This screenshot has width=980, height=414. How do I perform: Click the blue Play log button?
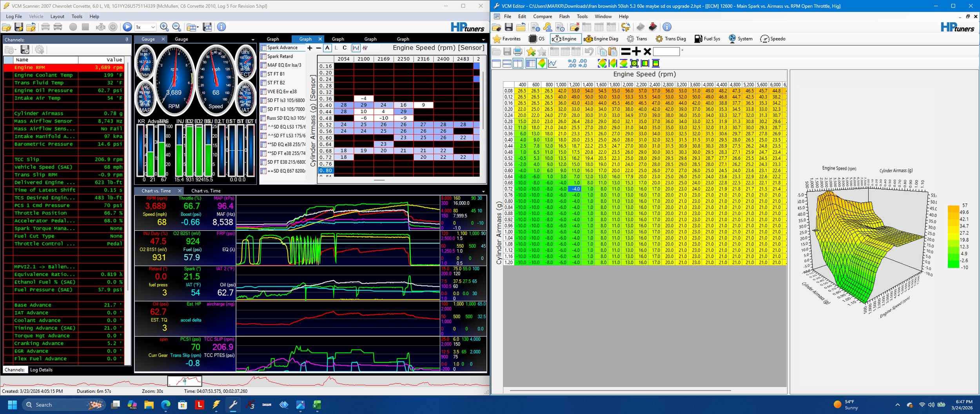click(x=127, y=27)
